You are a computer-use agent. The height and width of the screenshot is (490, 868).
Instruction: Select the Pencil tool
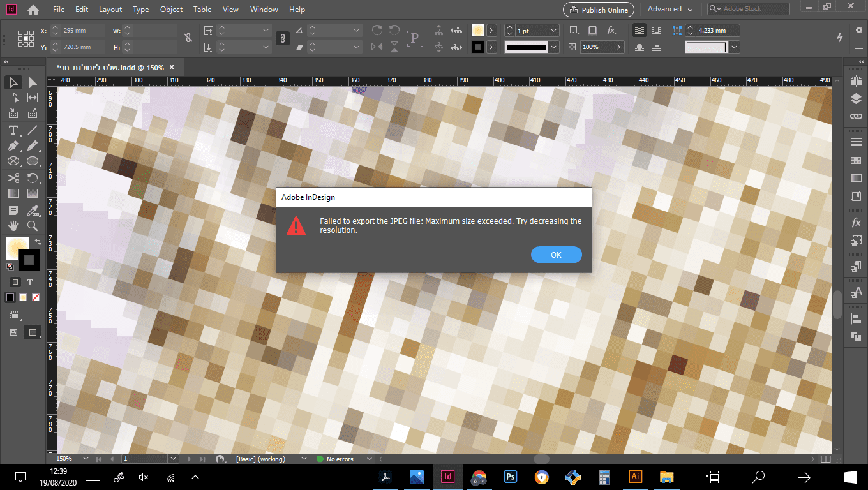click(33, 146)
